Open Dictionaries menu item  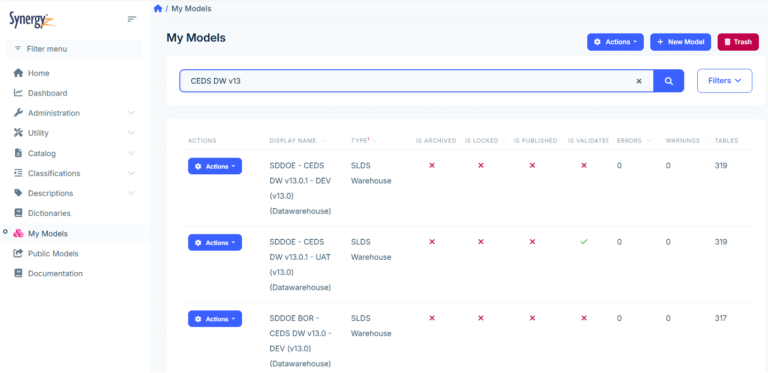(49, 213)
